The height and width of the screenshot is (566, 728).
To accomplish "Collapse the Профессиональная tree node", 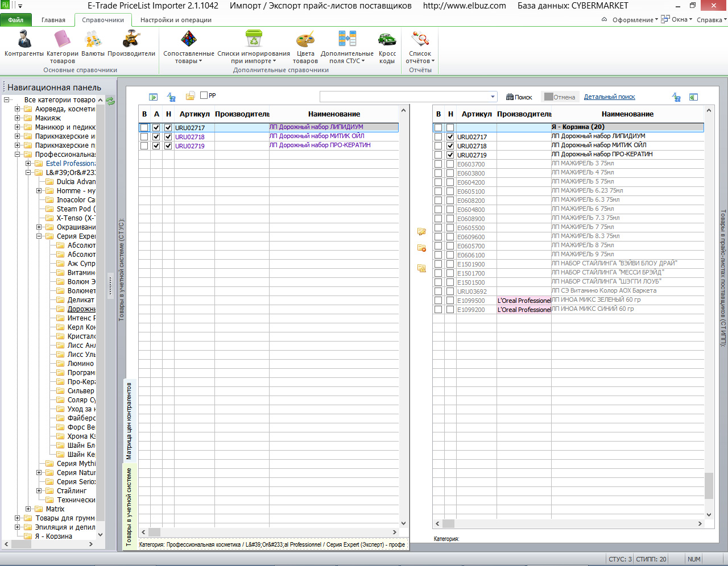I will coord(17,155).
